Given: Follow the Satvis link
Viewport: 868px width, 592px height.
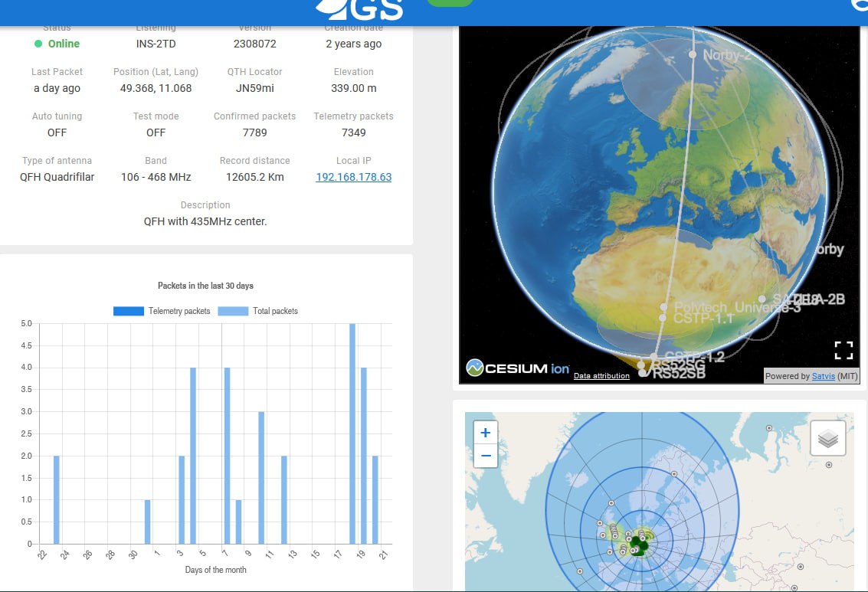Looking at the screenshot, I should click(823, 376).
